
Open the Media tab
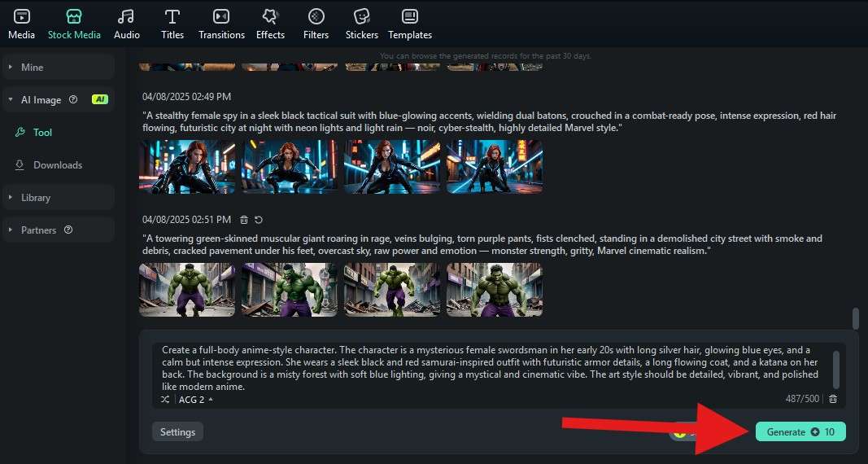(x=22, y=24)
